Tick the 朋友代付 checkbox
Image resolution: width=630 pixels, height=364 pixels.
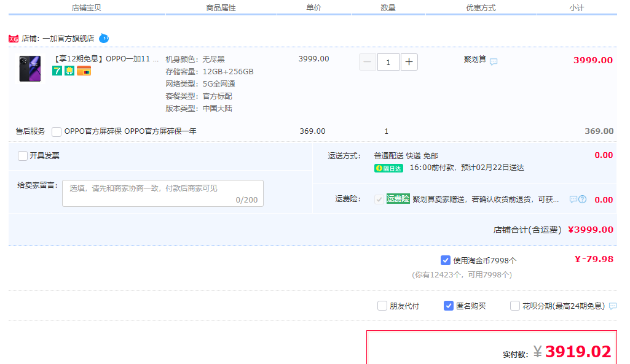click(382, 306)
